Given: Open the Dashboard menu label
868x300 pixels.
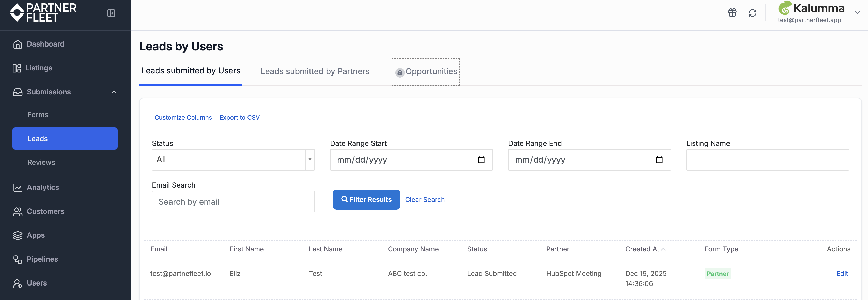Looking at the screenshot, I should pos(45,44).
